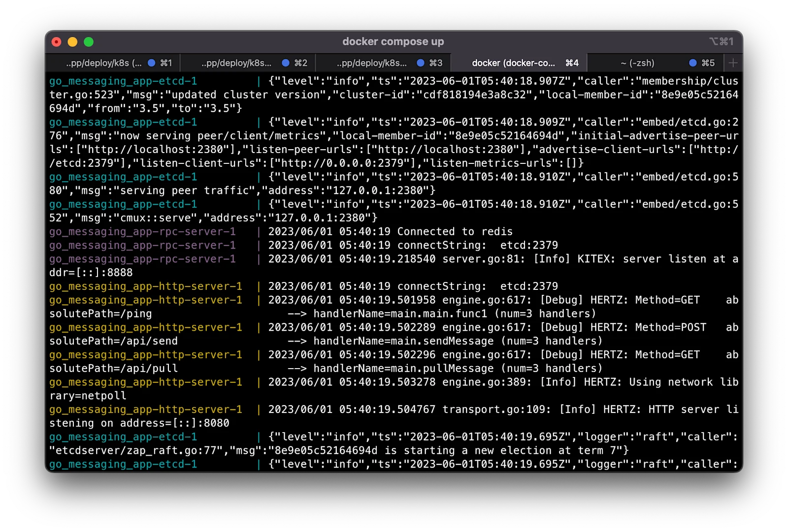Click the blue activity dot on the ⌘1 tab
Screen dimensions: 788x532
[x=152, y=63]
